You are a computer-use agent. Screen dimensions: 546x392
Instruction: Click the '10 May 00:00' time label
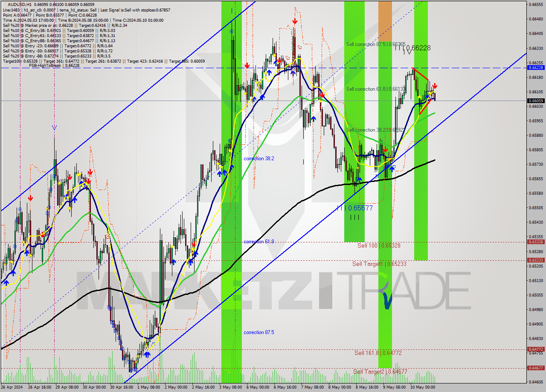pyautogui.click(x=424, y=387)
